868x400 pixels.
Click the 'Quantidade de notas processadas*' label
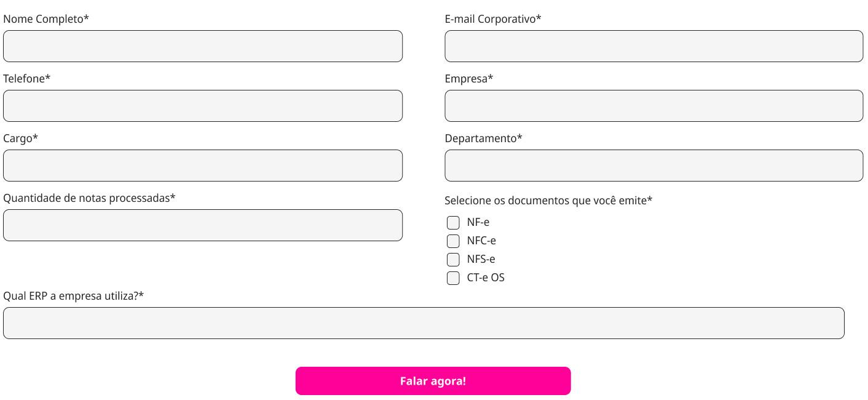(x=89, y=198)
